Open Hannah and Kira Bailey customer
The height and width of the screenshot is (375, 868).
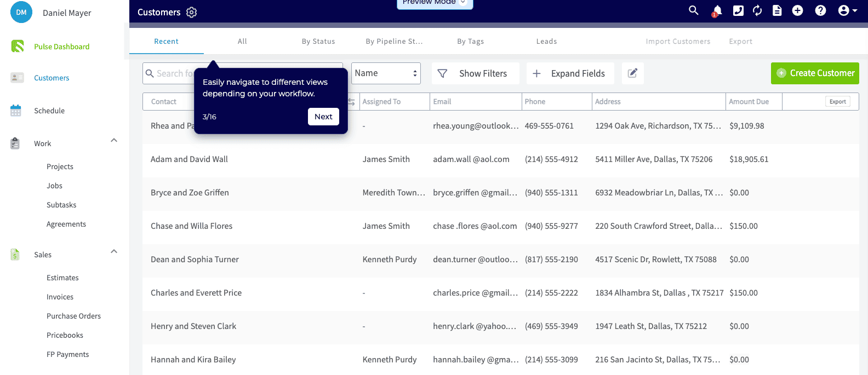coord(193,360)
